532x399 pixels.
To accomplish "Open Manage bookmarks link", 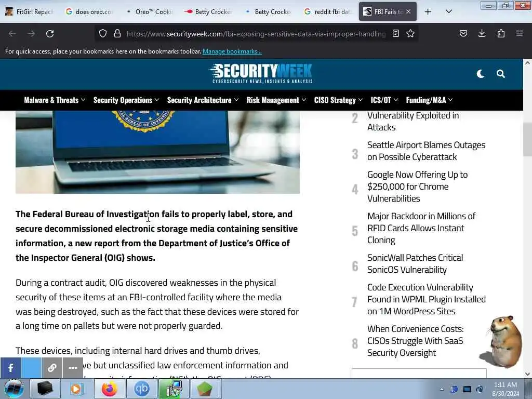I will [232, 51].
